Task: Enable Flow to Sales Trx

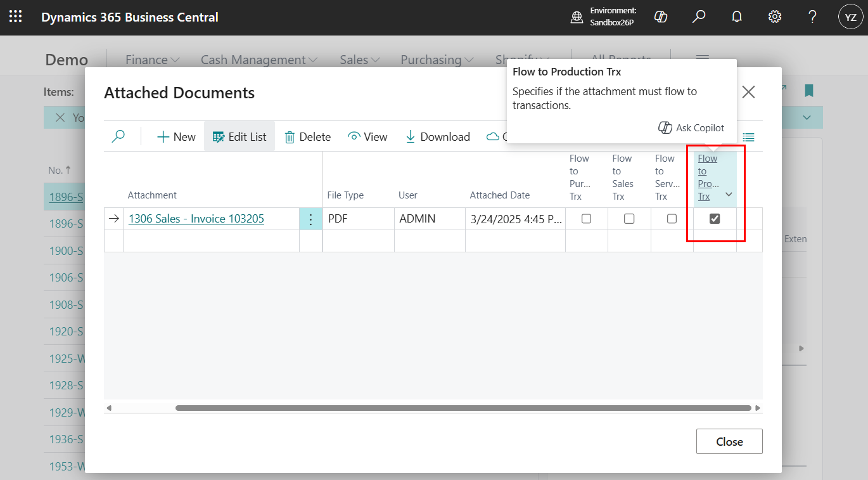Action: pos(629,218)
